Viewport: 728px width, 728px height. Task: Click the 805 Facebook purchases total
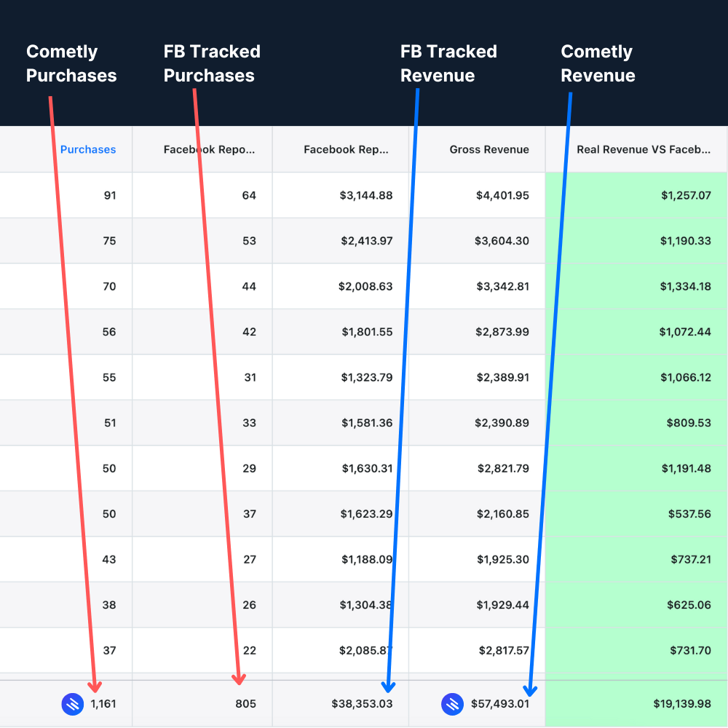(245, 704)
